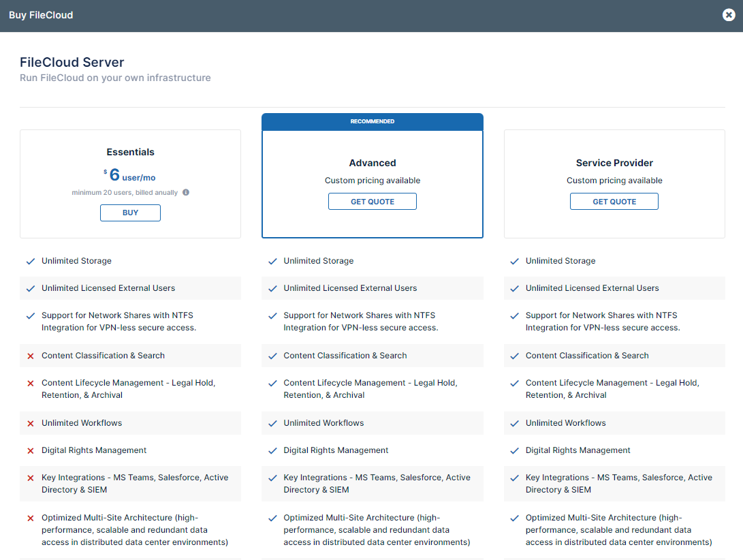Click the RECOMMENDED banner on Advanced plan
Screen dimensions: 743x560
pyautogui.click(x=372, y=121)
